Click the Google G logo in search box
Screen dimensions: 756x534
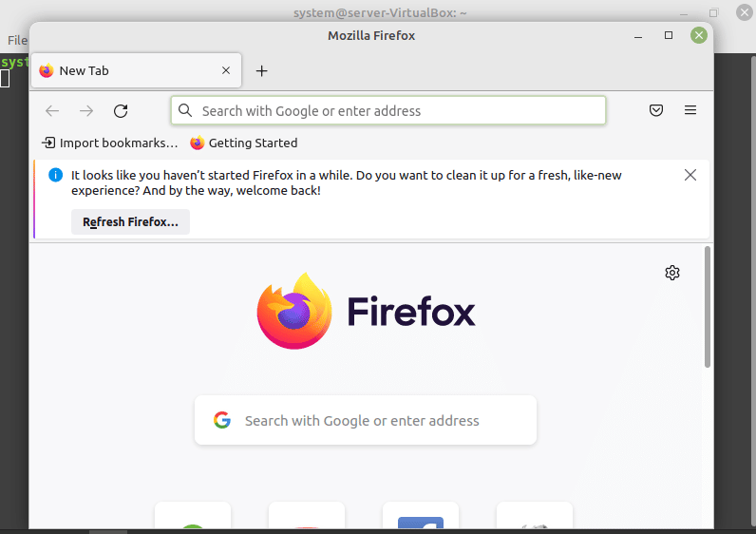coord(222,420)
